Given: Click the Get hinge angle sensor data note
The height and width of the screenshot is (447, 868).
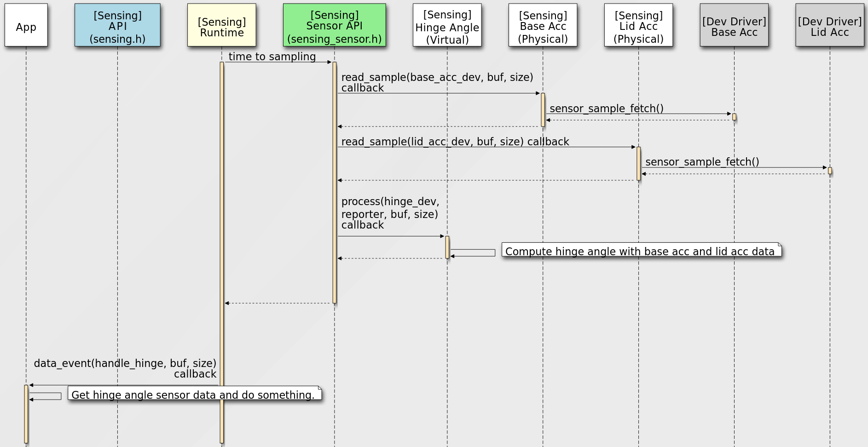Looking at the screenshot, I should pos(194,395).
